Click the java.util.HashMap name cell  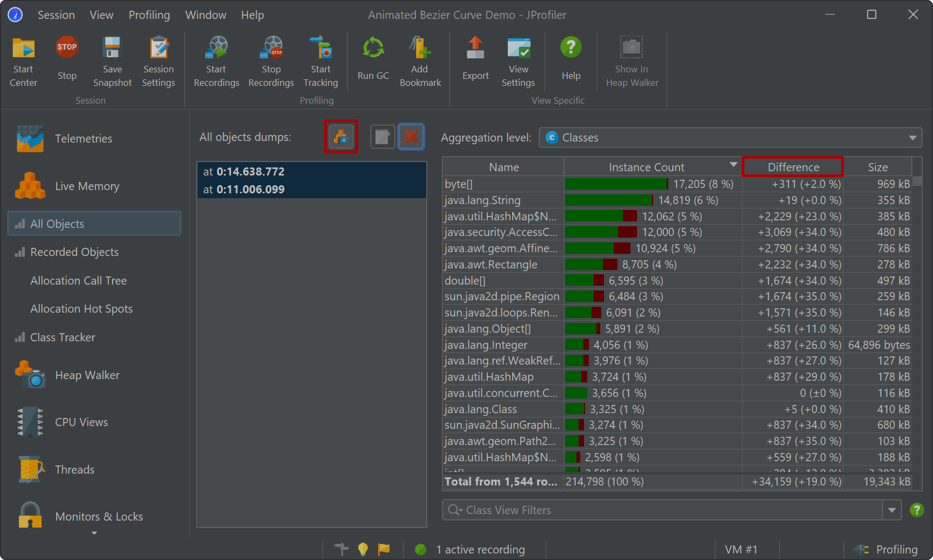504,377
